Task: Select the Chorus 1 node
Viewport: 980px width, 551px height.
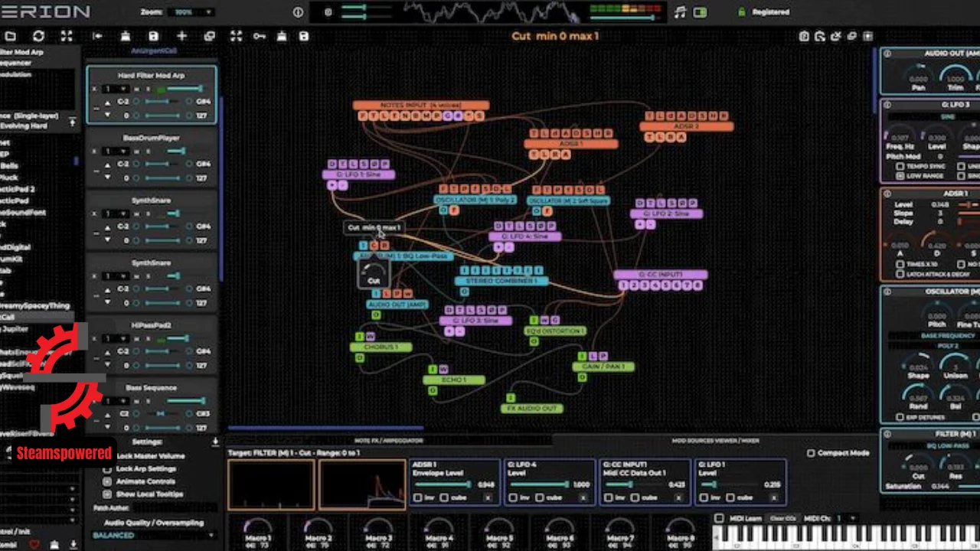Action: pyautogui.click(x=381, y=347)
